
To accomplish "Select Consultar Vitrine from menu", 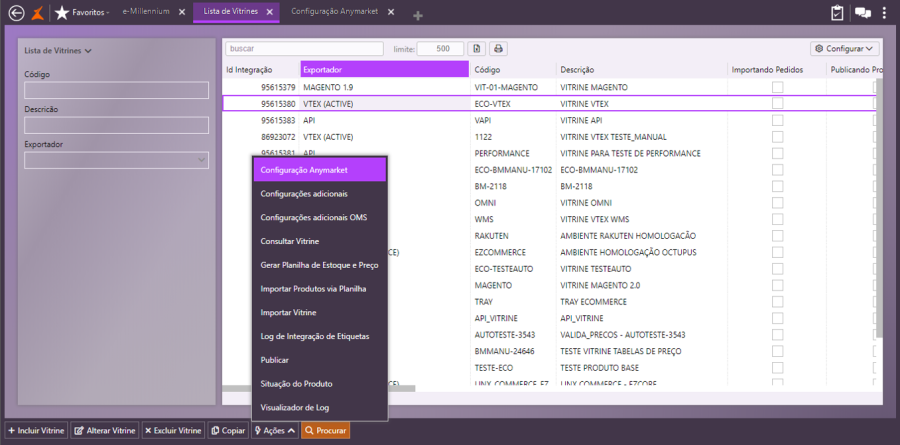I will (320, 241).
